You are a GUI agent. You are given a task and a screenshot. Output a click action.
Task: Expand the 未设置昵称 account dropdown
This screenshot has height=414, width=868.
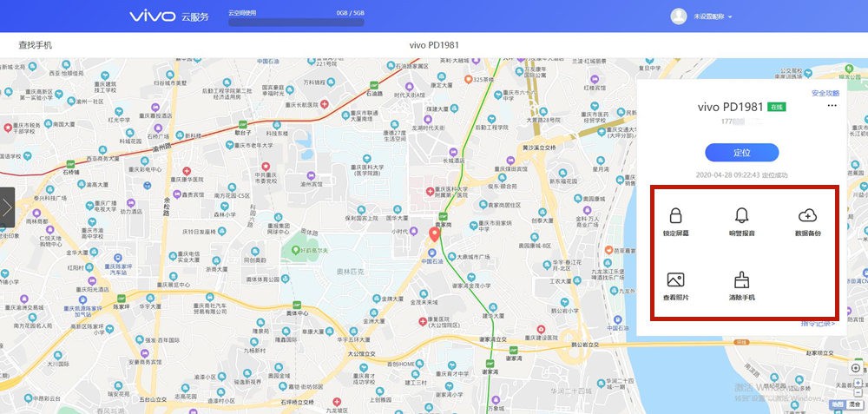click(713, 16)
